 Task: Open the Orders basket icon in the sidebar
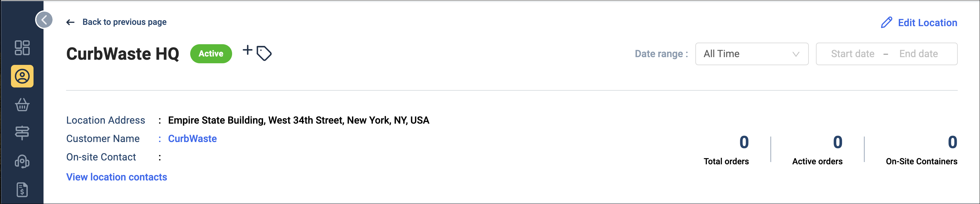22,105
